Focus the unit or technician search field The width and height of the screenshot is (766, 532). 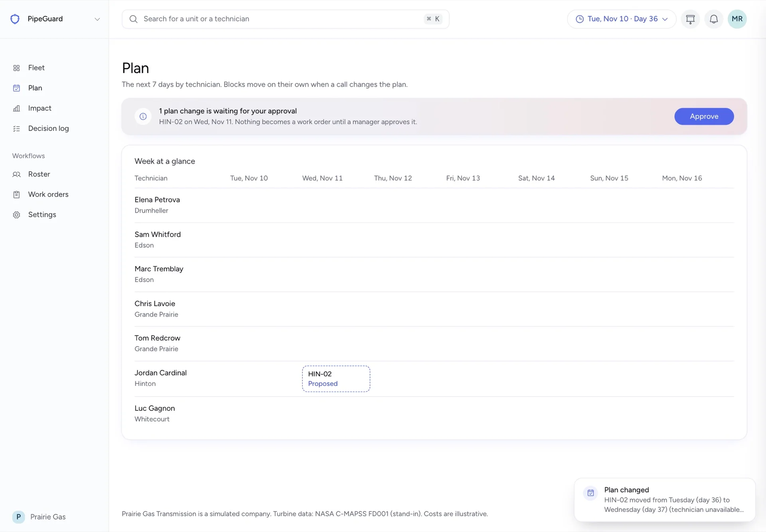click(285, 19)
